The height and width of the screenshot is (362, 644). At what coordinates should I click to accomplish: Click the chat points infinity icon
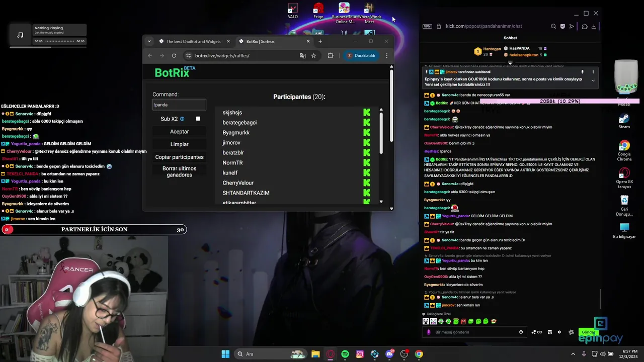coord(538,332)
